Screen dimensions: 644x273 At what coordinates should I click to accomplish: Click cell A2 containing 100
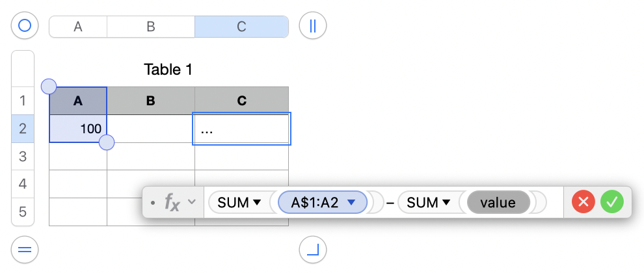(x=78, y=129)
